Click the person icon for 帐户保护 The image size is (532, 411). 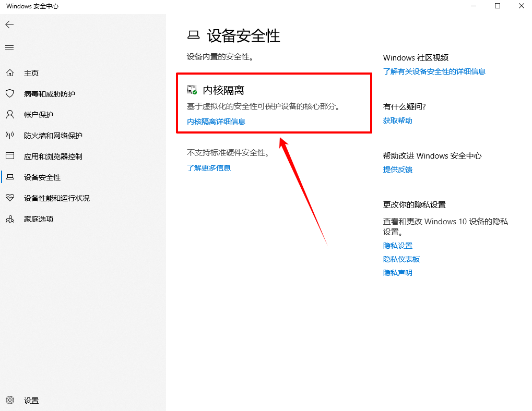pyautogui.click(x=10, y=115)
